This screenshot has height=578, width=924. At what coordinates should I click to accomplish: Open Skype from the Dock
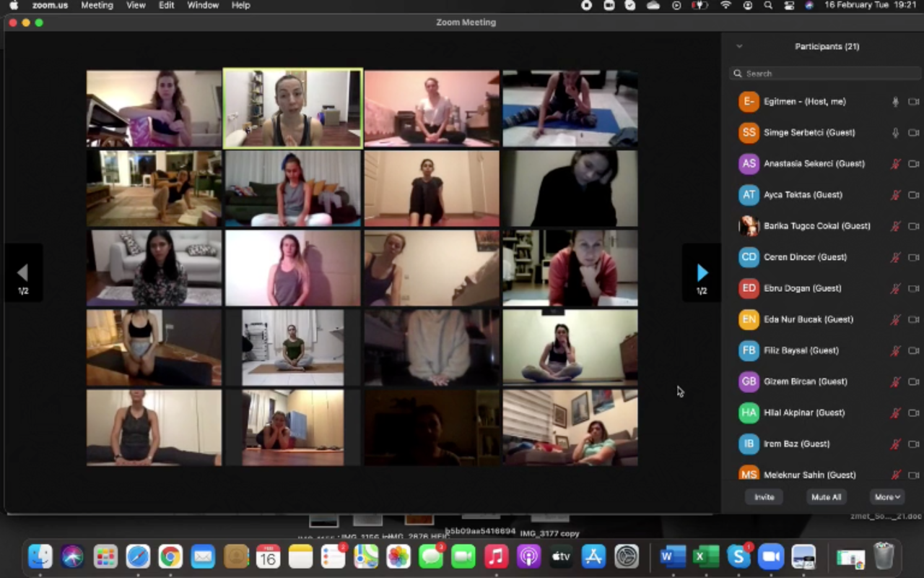pos(738,556)
